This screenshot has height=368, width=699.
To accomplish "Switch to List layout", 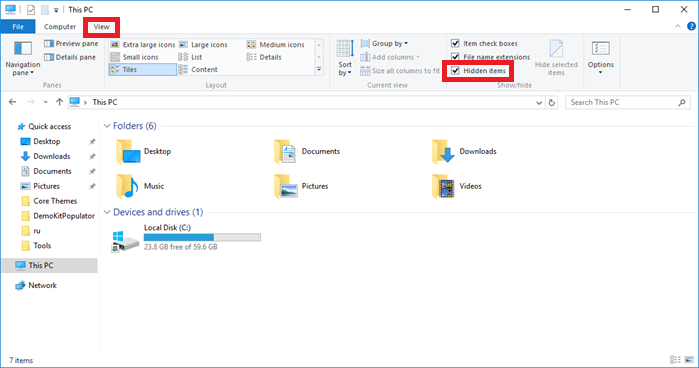I will click(190, 57).
